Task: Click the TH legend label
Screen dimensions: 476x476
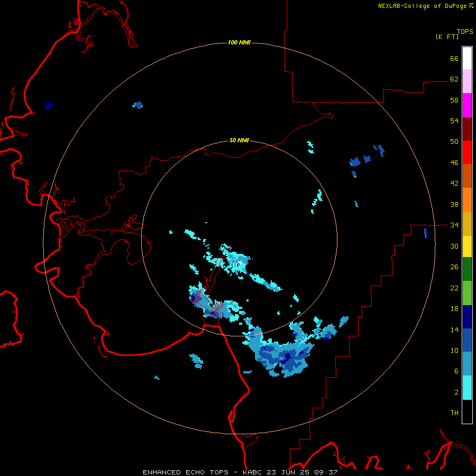Action: click(454, 413)
